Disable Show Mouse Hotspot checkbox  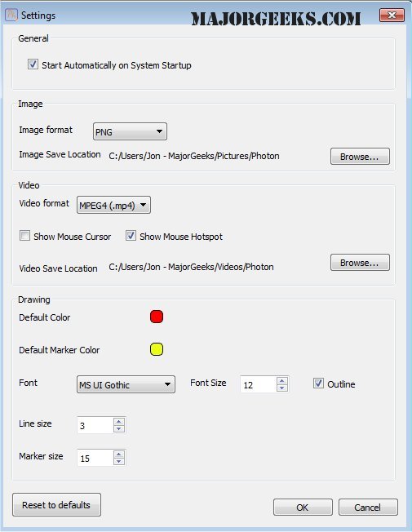tap(131, 236)
